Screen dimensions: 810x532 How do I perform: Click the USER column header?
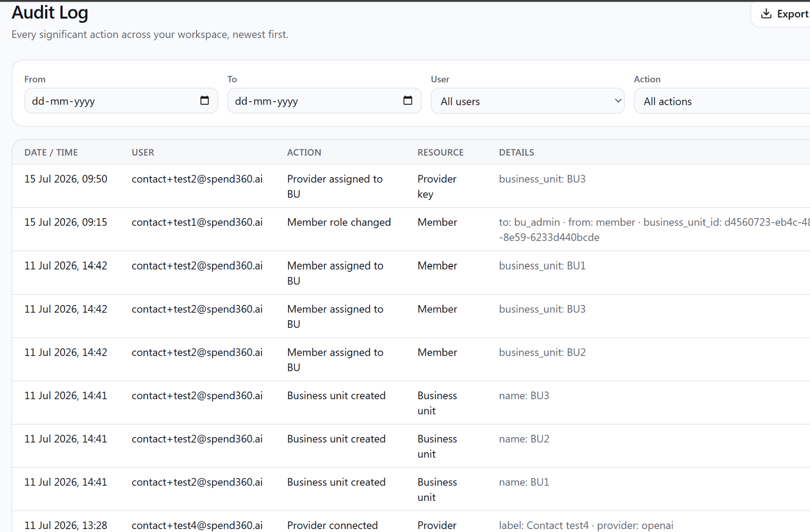click(x=143, y=152)
